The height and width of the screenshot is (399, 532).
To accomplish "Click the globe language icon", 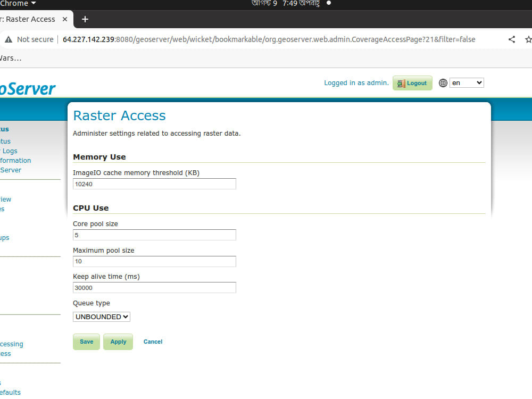I will click(x=443, y=83).
